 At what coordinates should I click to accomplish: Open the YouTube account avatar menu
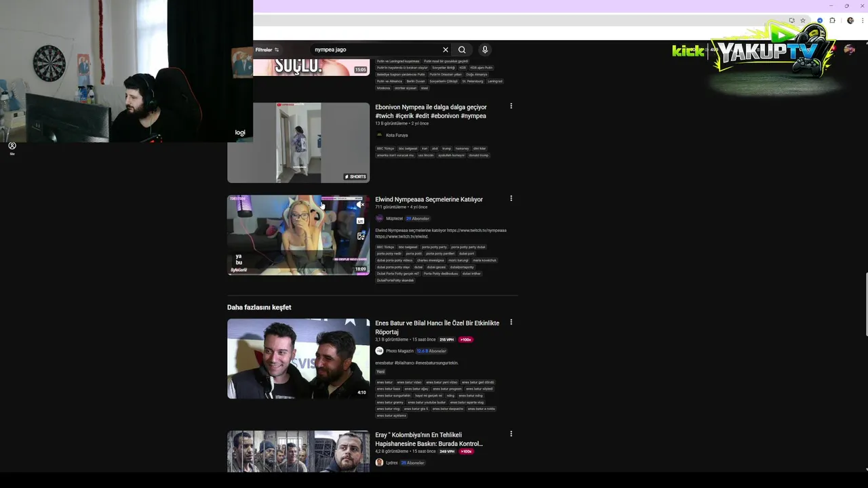tap(849, 49)
